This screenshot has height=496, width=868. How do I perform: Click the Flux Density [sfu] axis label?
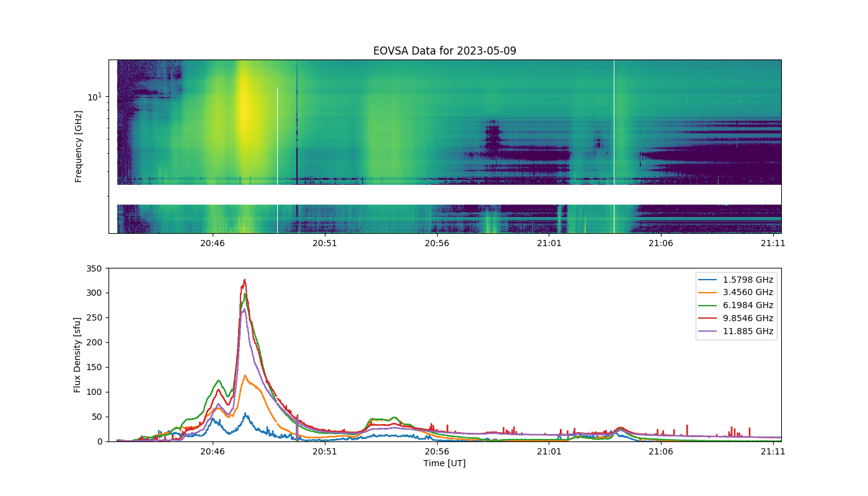click(77, 355)
